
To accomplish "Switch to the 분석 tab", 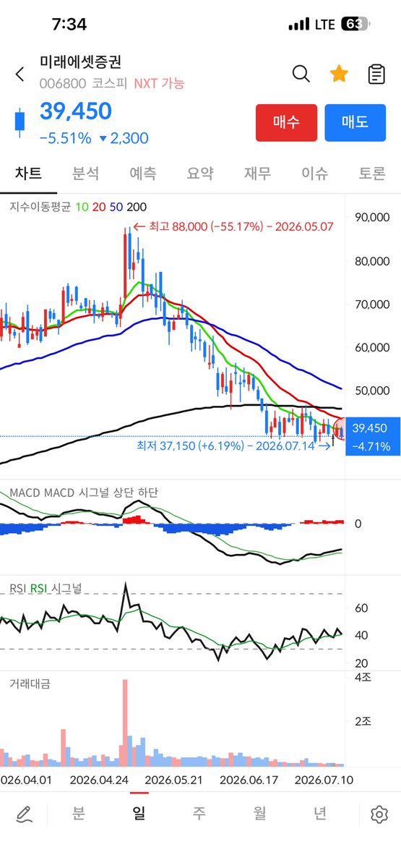I will 86,174.
